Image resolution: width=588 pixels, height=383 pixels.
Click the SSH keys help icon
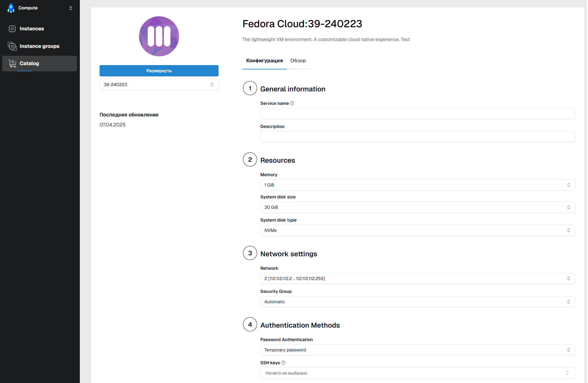(283, 363)
